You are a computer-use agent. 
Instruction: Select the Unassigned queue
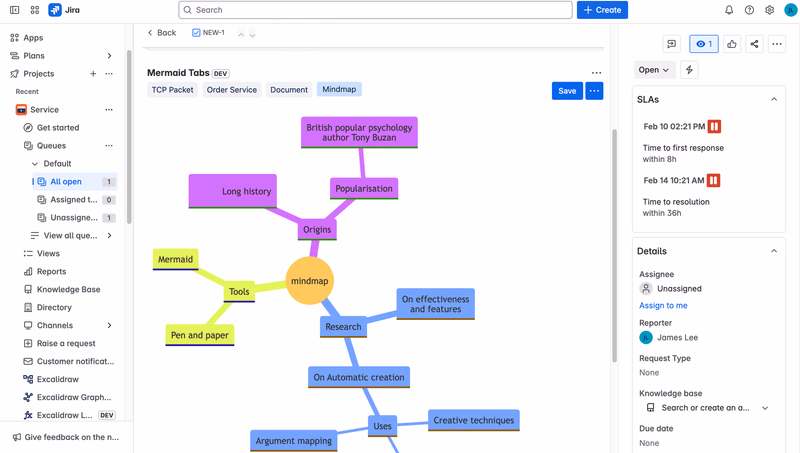[75, 218]
